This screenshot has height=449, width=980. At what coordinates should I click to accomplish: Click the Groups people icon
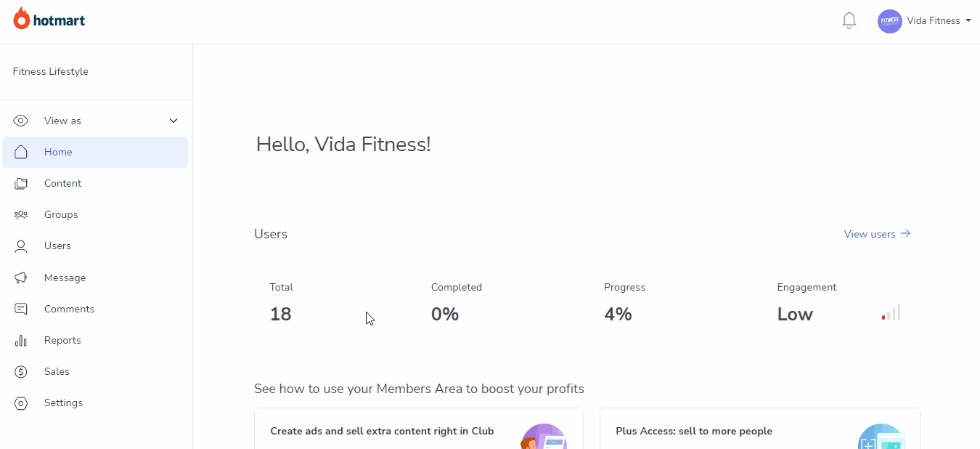coord(21,215)
